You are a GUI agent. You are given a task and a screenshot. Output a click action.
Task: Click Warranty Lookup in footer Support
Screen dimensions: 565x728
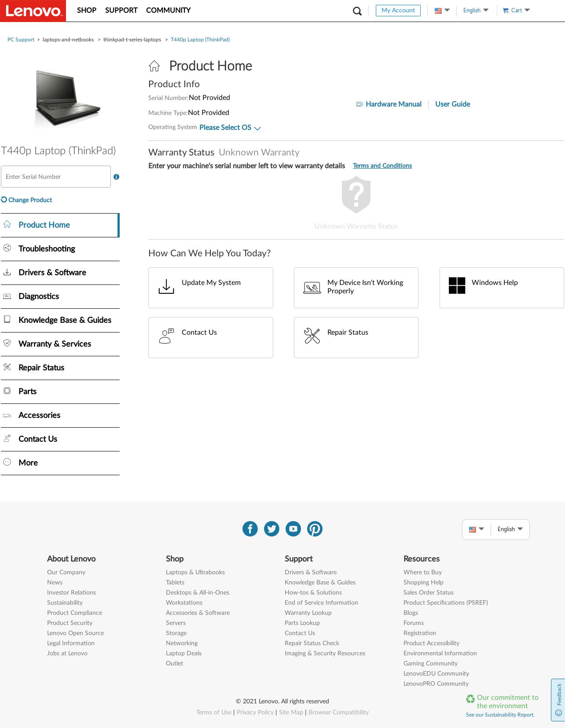308,613
